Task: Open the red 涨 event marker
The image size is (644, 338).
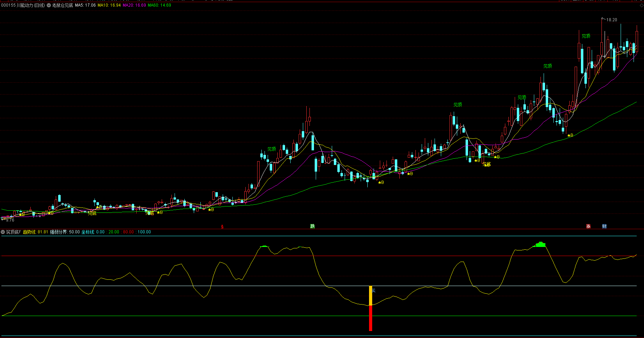Action: pyautogui.click(x=588, y=226)
